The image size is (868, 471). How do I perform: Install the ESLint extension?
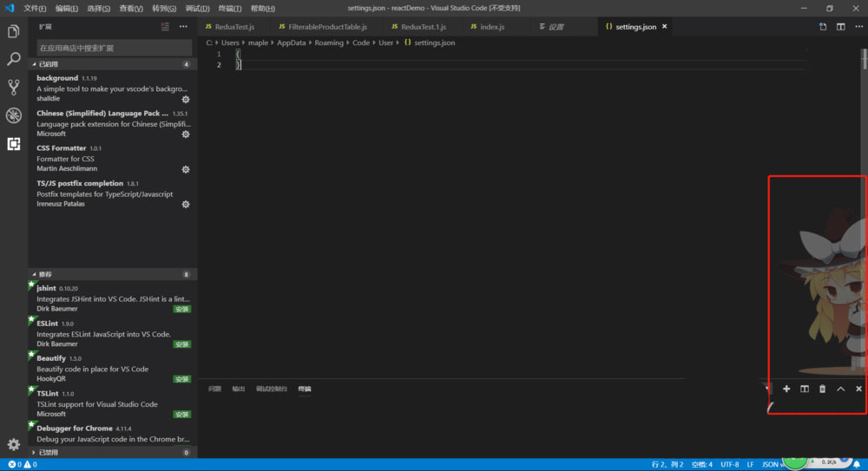pyautogui.click(x=181, y=343)
